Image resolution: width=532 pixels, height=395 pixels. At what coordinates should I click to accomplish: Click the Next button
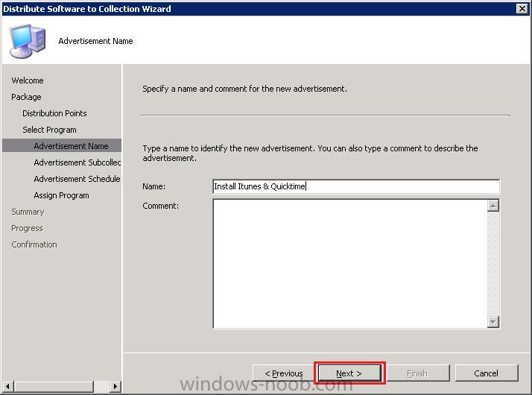point(349,373)
